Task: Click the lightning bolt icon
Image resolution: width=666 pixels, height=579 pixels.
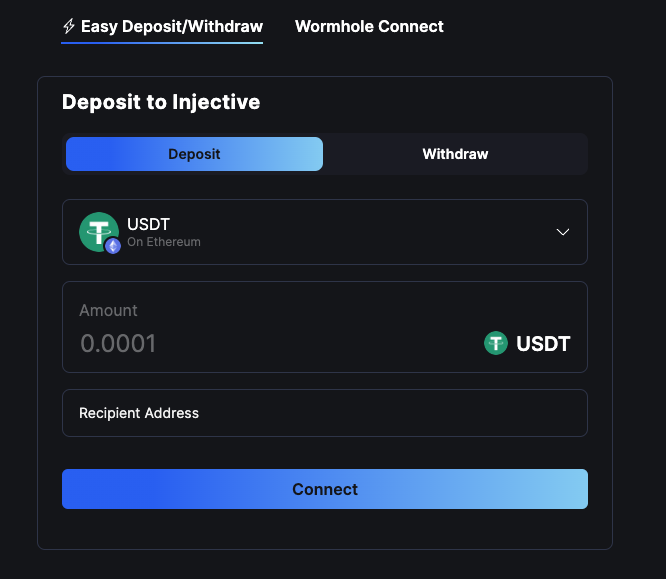Action: (69, 27)
